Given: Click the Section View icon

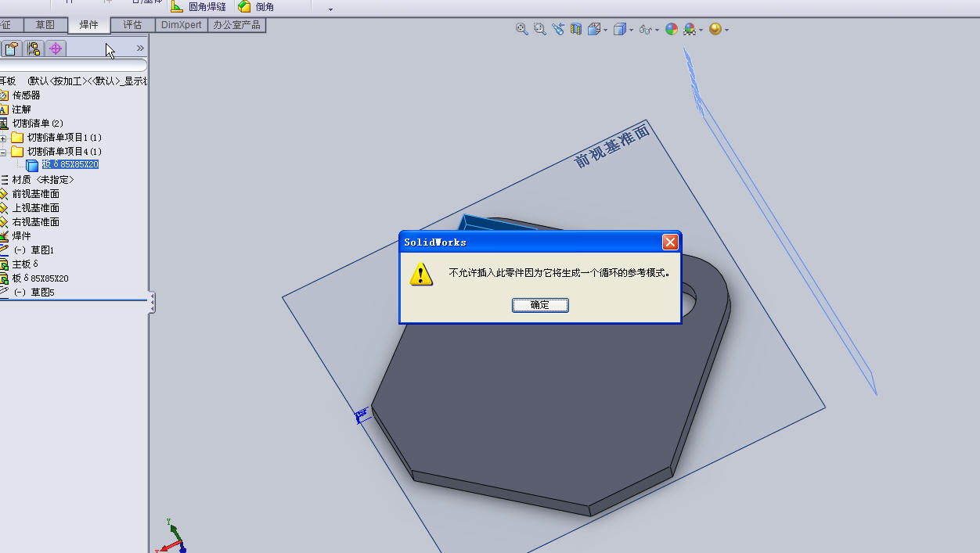Looking at the screenshot, I should coord(576,29).
